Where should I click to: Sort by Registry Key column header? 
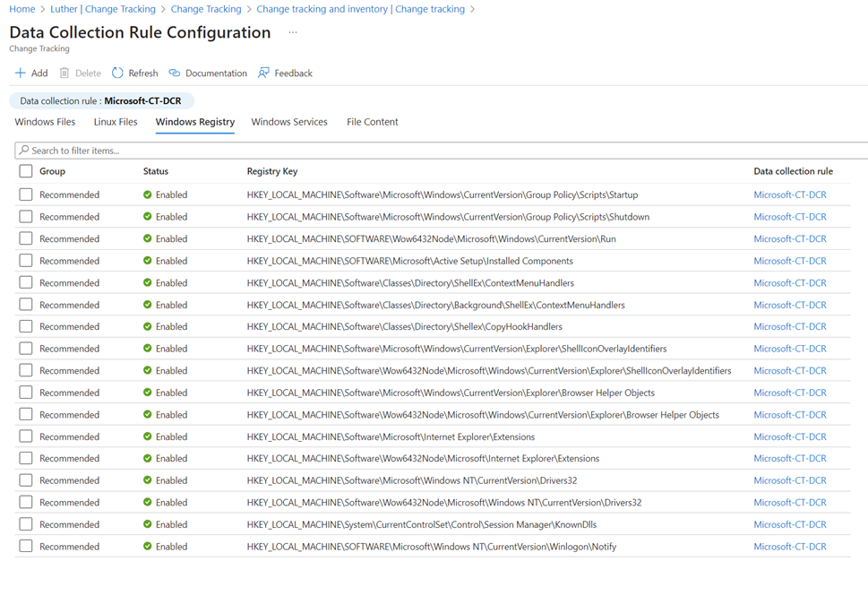[x=272, y=171]
